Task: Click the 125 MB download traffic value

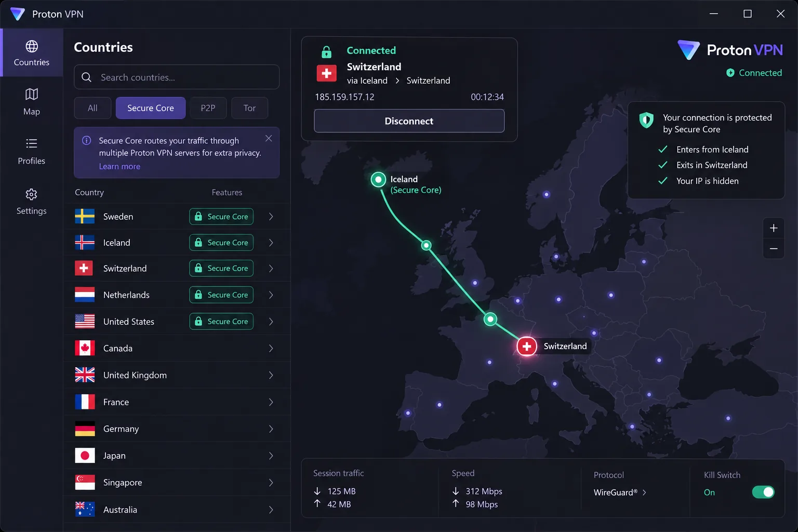Action: (341, 491)
